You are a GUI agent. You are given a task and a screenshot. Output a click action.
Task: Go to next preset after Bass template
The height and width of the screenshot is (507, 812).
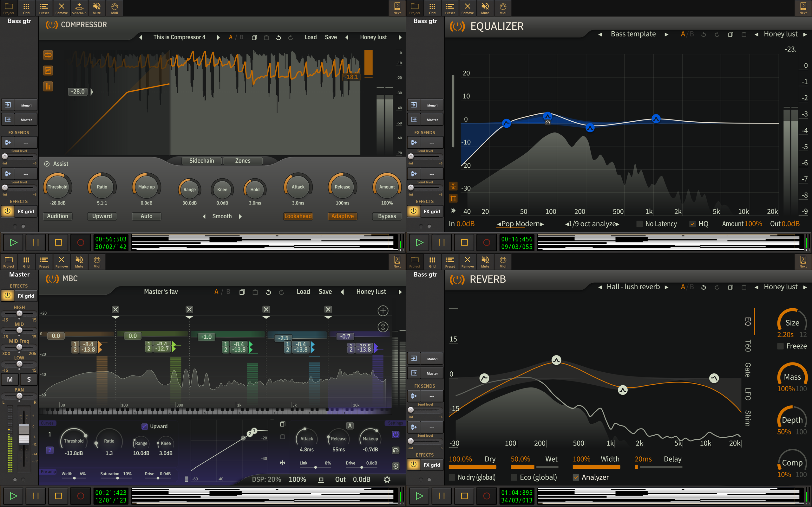click(x=666, y=34)
